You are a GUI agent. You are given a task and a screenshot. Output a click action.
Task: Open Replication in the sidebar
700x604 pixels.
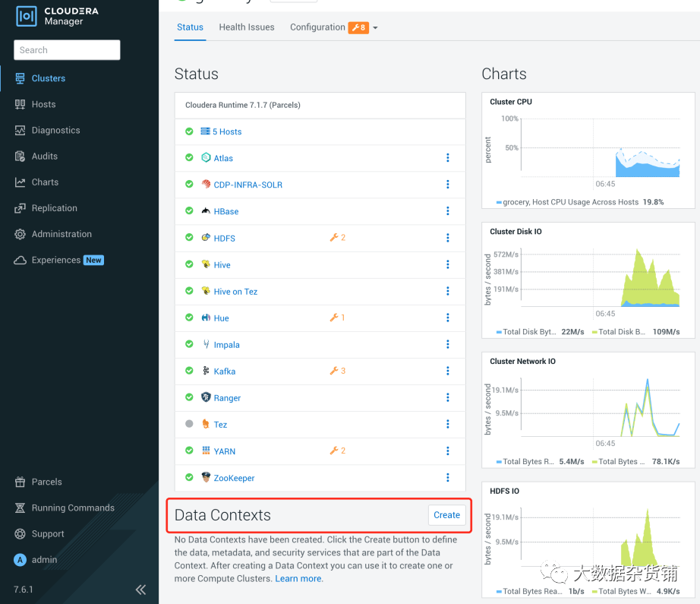(54, 207)
